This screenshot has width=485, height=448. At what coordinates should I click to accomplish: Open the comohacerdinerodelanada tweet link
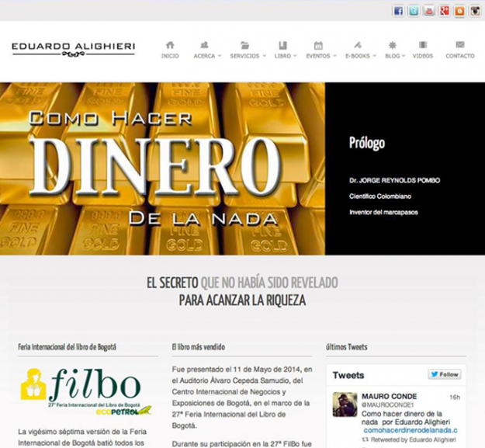(x=410, y=429)
